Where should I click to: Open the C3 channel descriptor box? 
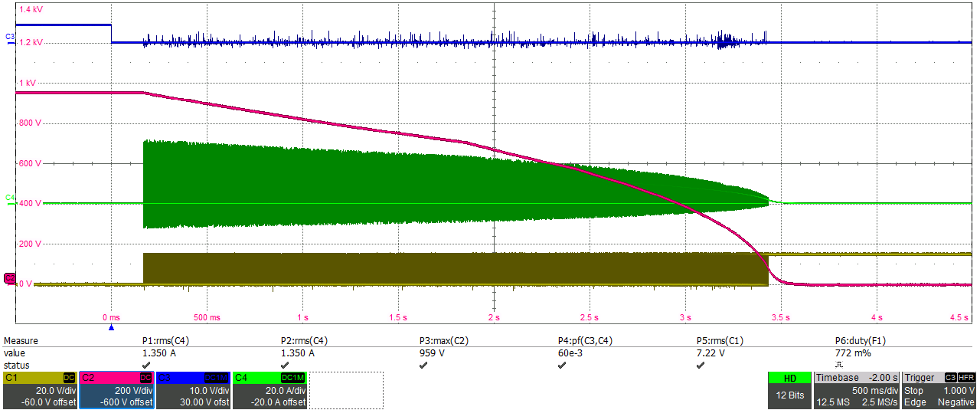pyautogui.click(x=193, y=391)
